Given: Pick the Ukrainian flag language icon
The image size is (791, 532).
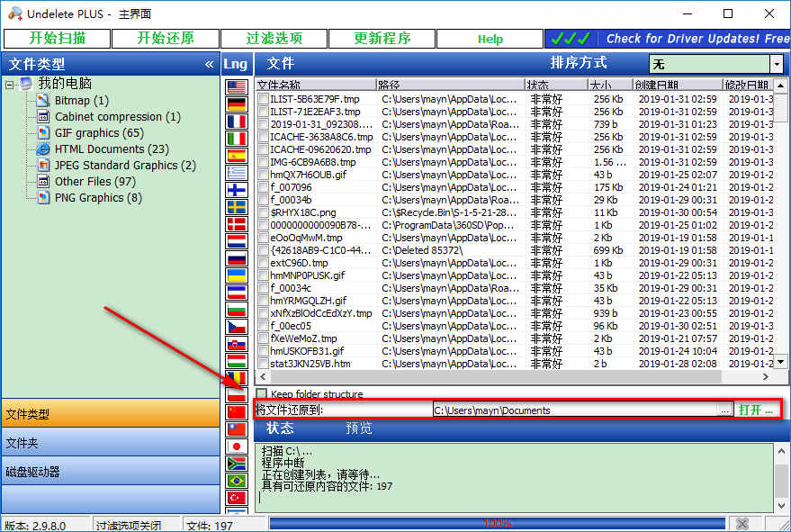Looking at the screenshot, I should click(x=236, y=275).
